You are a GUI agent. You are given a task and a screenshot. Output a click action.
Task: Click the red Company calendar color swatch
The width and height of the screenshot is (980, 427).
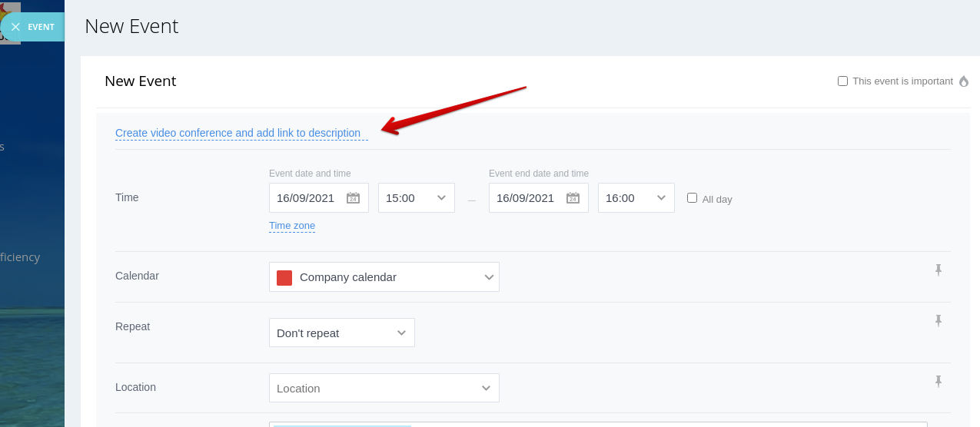coord(284,277)
